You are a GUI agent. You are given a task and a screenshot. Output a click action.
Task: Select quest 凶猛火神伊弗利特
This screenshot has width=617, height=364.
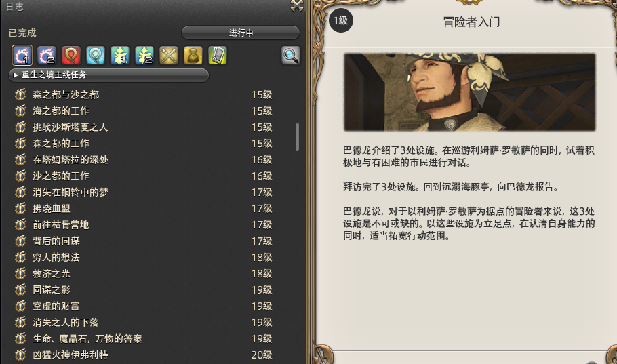[144, 355]
